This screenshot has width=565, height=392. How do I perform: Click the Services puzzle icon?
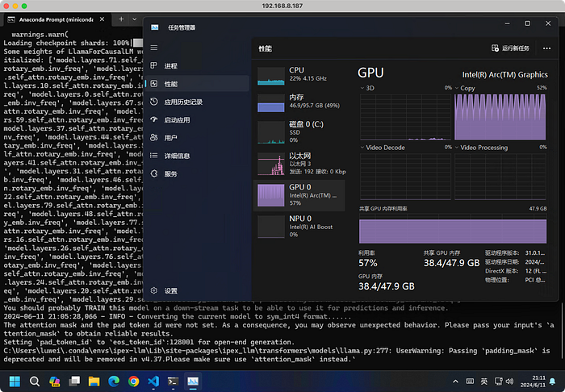[x=154, y=173]
